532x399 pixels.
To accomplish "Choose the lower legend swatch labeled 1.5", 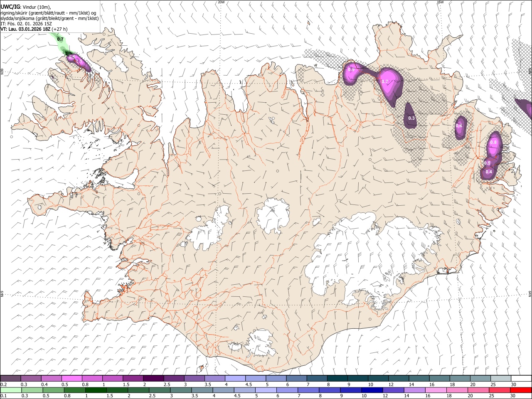I will tap(117, 390).
